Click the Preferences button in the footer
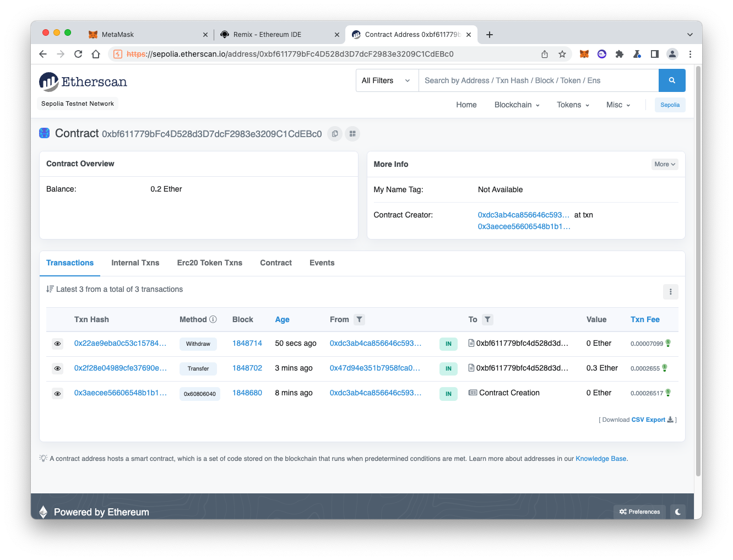The width and height of the screenshot is (733, 560). (639, 512)
